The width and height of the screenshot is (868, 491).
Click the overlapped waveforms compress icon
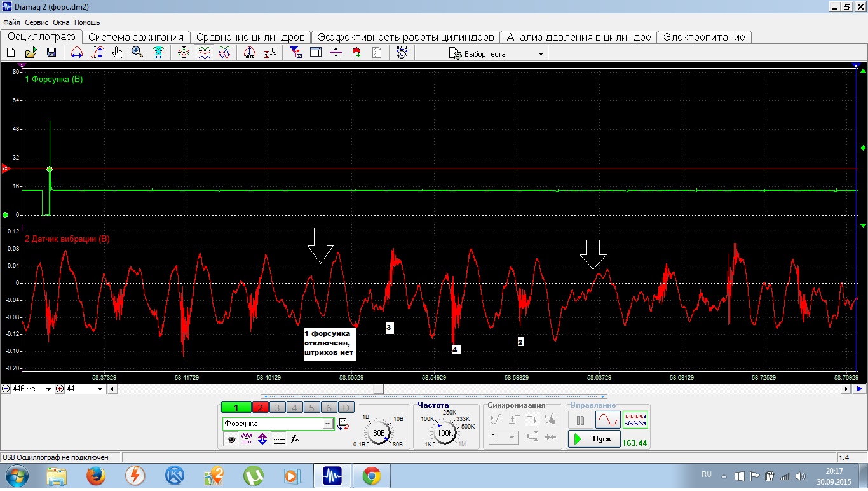coord(183,52)
